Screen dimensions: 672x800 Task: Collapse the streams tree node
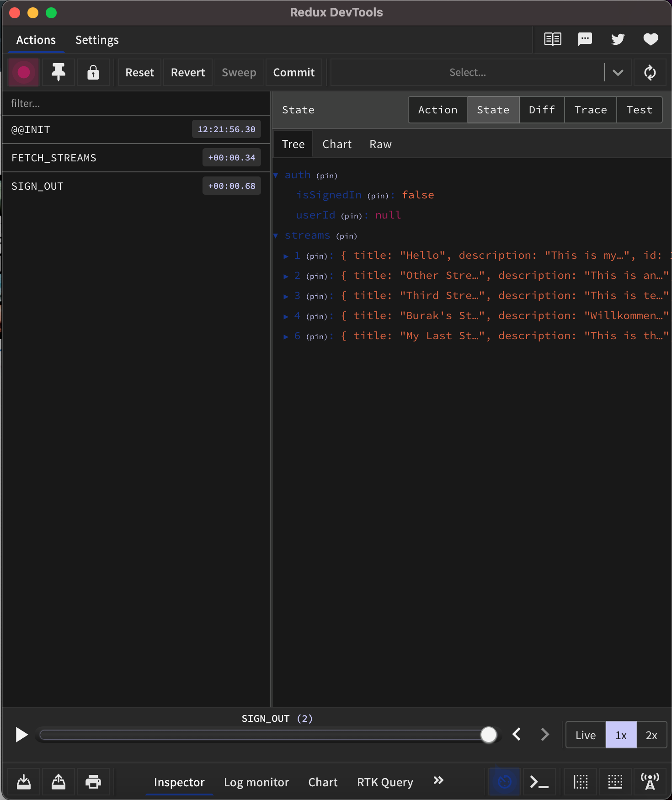tap(276, 235)
